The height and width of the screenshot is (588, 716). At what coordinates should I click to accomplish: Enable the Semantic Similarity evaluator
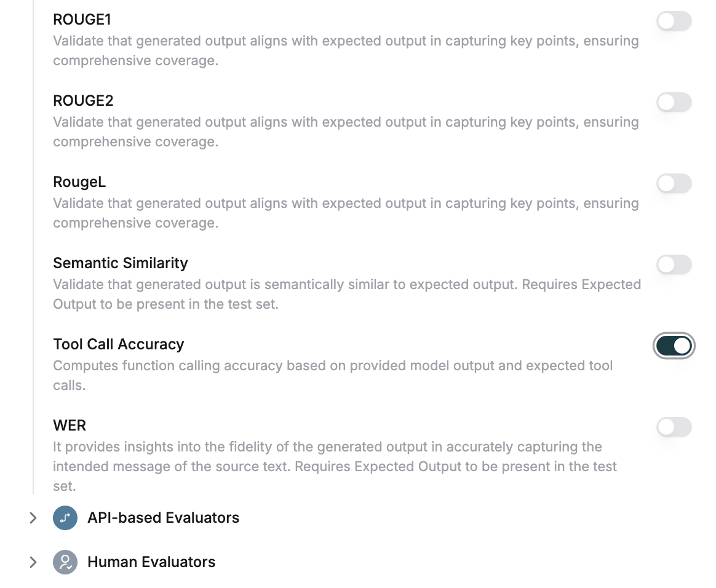(674, 264)
